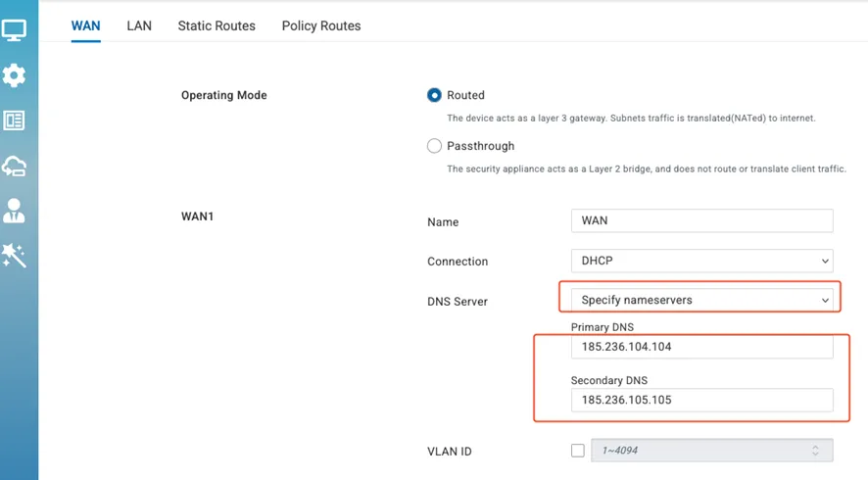Switch to the WAN tab
This screenshot has width=868, height=480.
click(86, 26)
